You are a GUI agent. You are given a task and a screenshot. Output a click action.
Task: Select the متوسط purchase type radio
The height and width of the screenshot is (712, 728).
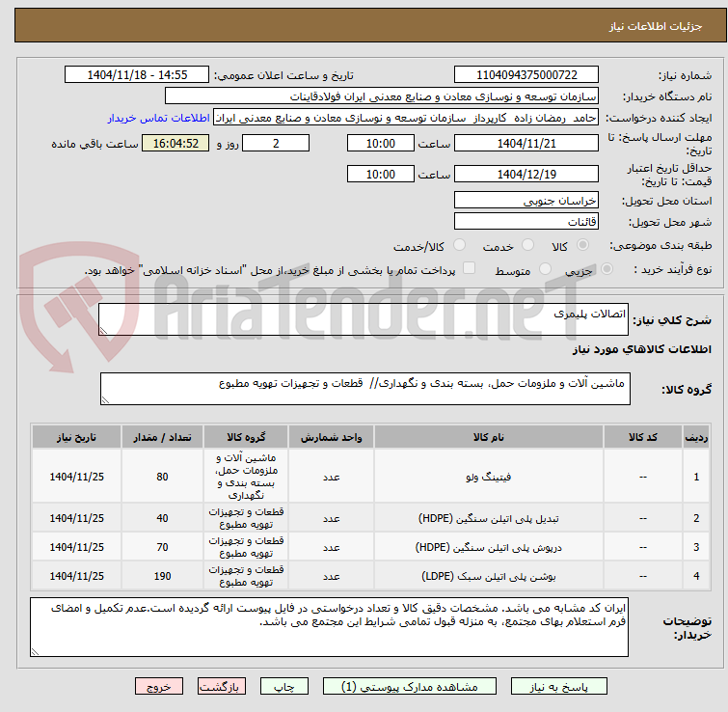(x=545, y=269)
